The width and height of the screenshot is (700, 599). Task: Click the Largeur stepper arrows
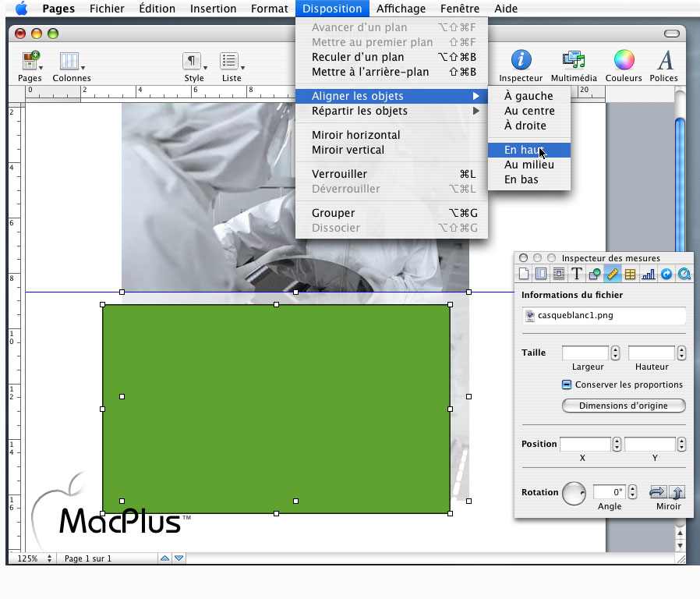(616, 353)
